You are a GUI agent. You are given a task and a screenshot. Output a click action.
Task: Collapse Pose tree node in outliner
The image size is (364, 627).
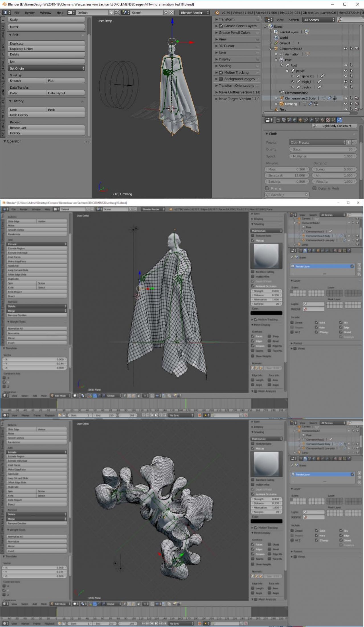pos(276,60)
